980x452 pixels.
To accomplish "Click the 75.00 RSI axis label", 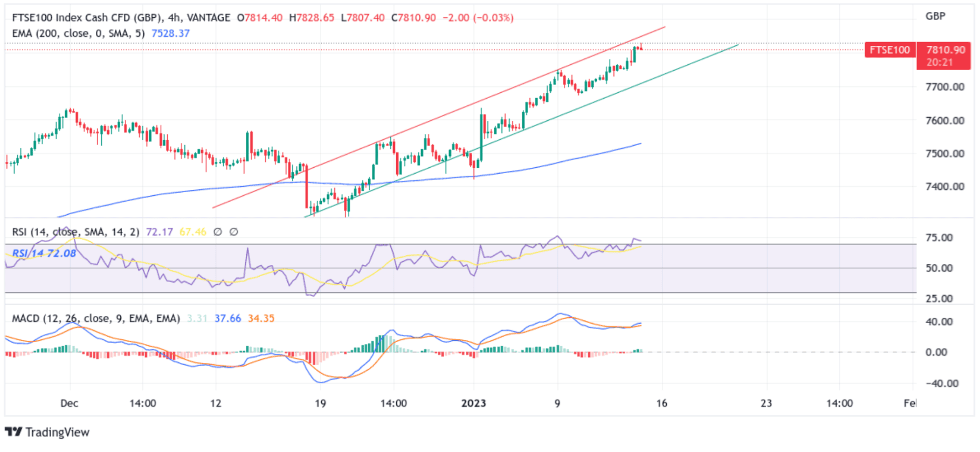I will pyautogui.click(x=939, y=238).
